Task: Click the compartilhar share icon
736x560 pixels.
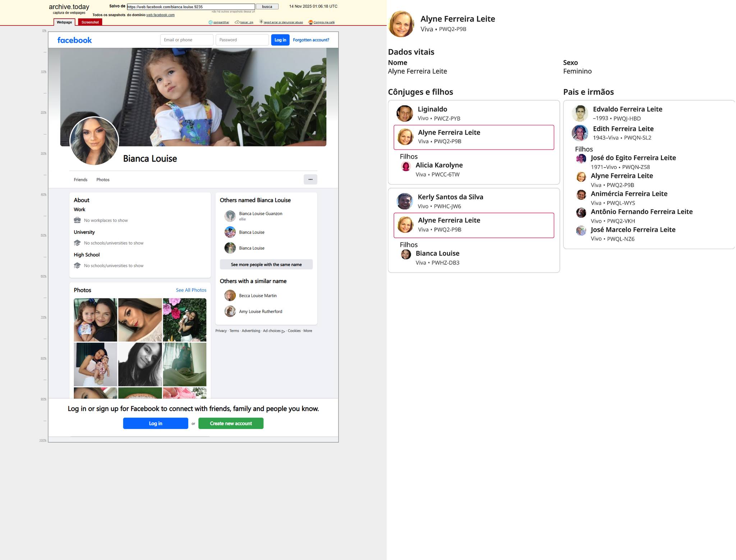Action: (211, 22)
